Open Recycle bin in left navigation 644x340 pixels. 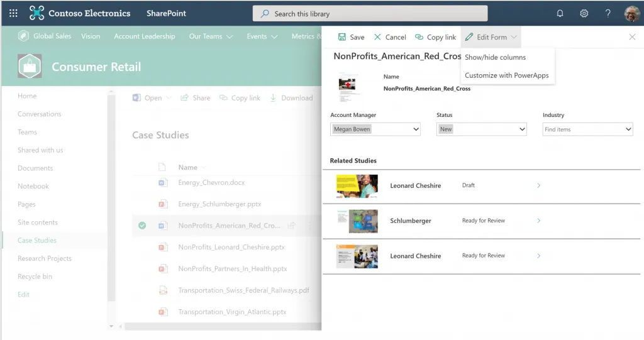pos(35,277)
